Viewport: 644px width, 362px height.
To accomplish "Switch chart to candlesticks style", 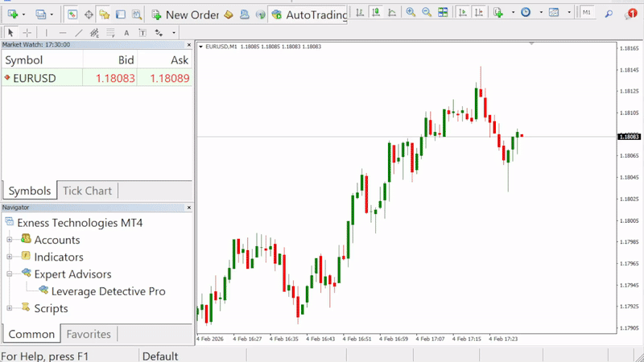I will click(x=376, y=13).
